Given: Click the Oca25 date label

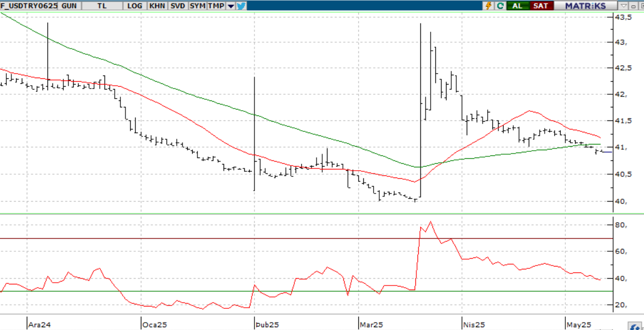Looking at the screenshot, I should click(155, 325).
